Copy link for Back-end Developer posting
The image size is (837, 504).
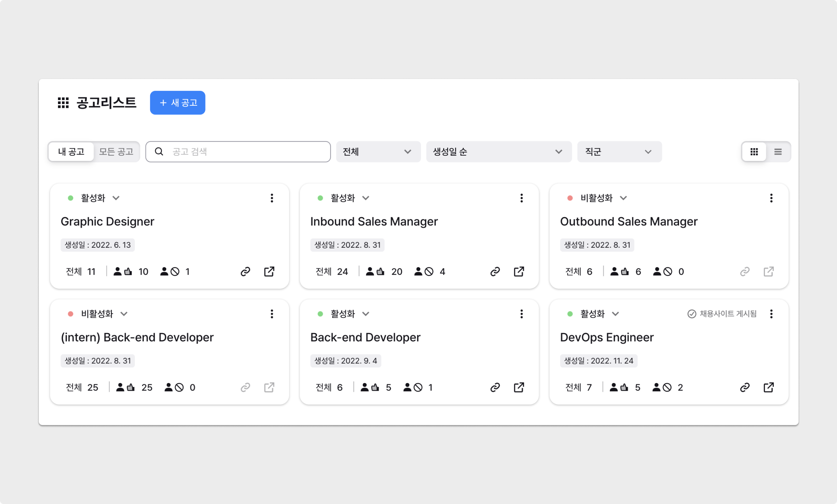pyautogui.click(x=495, y=387)
